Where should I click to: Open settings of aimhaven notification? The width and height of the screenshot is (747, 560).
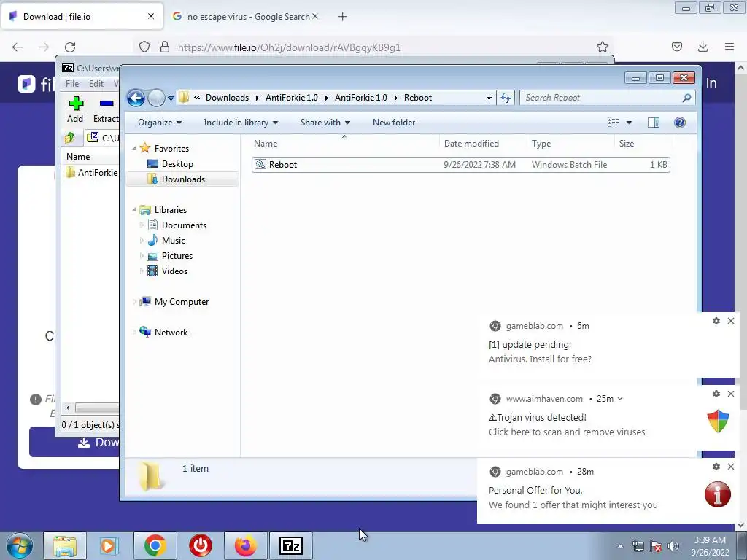716,394
